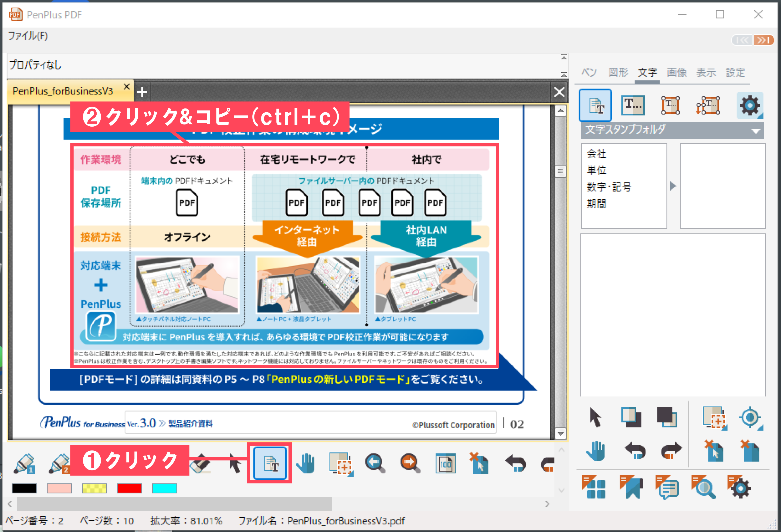The image size is (781, 532).
Task: Select 期間 stamp folder
Action: [x=596, y=203]
